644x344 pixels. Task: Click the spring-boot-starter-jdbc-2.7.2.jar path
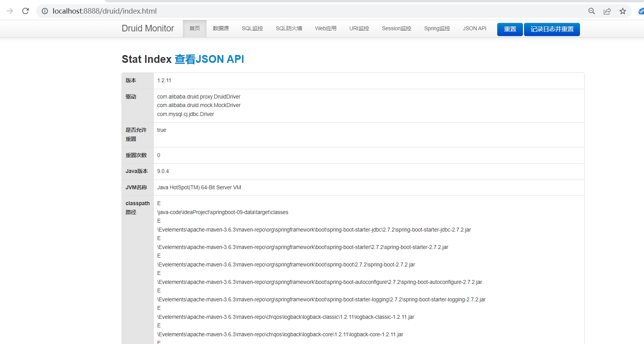pos(314,230)
